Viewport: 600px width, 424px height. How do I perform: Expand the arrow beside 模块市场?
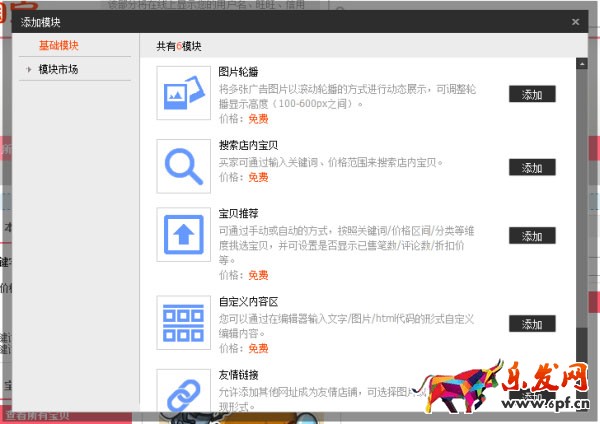pos(29,70)
